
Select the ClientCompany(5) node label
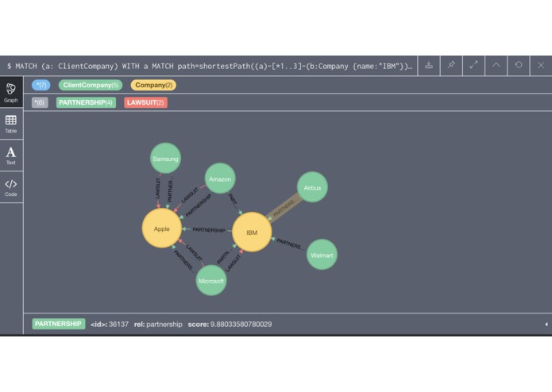click(x=91, y=85)
